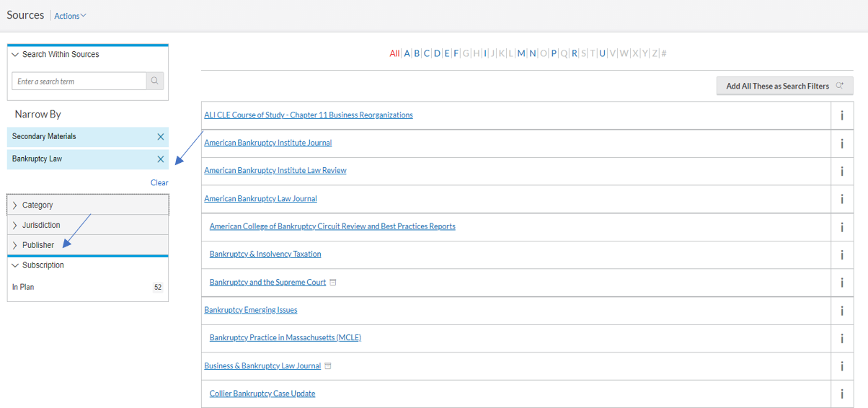The width and height of the screenshot is (868, 408).
Task: Open American College of Bankruptcy Circuit Review link
Action: [x=332, y=226]
